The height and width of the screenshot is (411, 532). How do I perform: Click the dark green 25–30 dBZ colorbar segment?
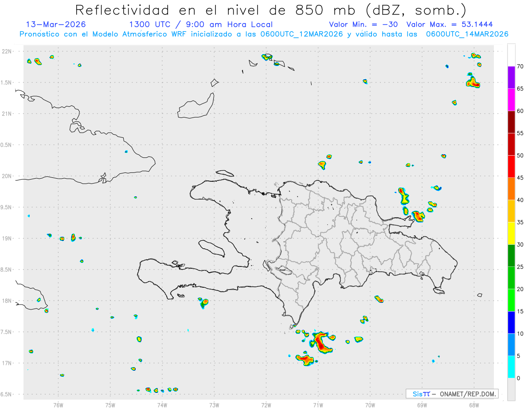[x=511, y=256]
